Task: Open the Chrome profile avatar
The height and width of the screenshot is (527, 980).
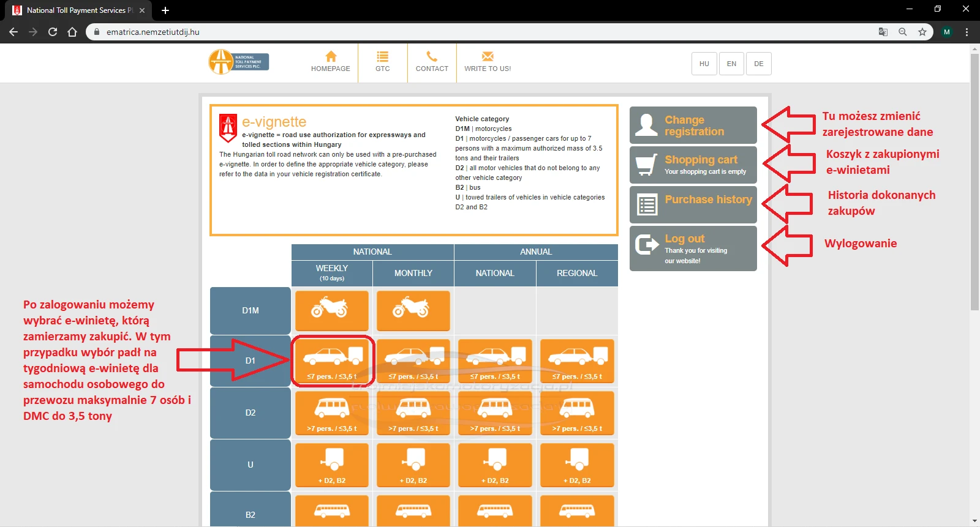Action: 947,32
